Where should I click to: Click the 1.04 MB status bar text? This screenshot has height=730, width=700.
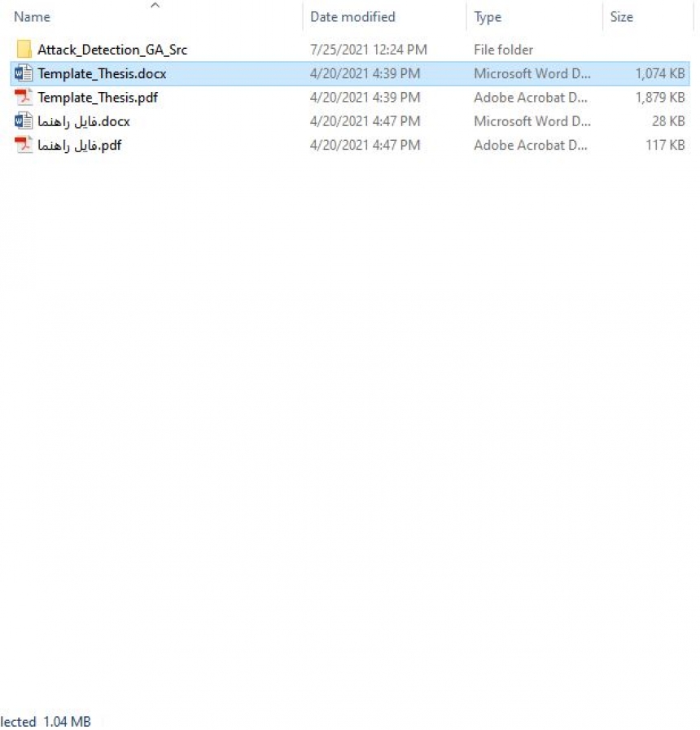(67, 721)
